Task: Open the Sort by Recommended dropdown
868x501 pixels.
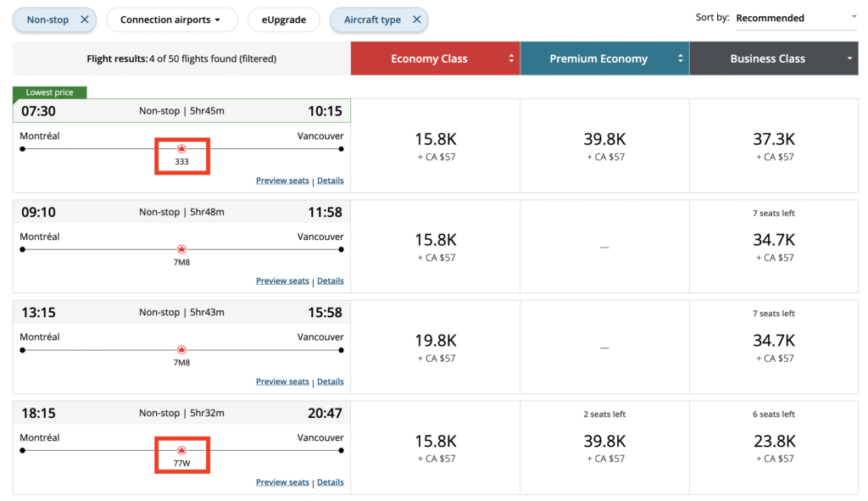Action: 795,18
